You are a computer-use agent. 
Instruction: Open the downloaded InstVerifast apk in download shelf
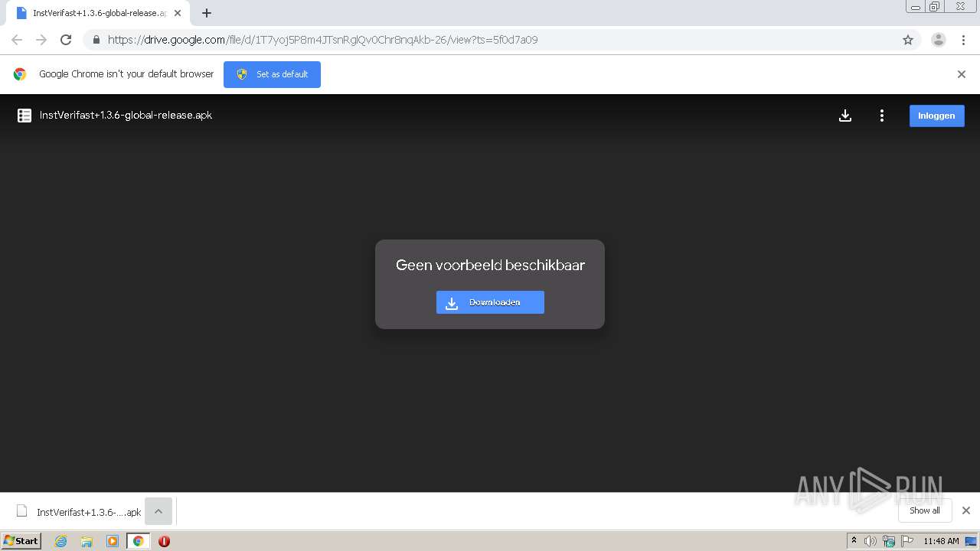click(x=78, y=512)
